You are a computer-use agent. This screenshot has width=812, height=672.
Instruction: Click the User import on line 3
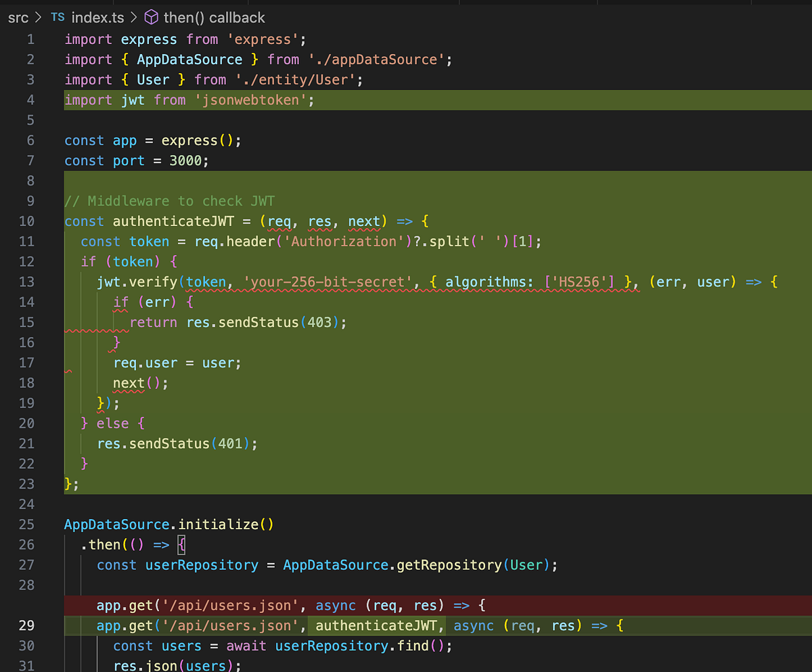pyautogui.click(x=153, y=79)
